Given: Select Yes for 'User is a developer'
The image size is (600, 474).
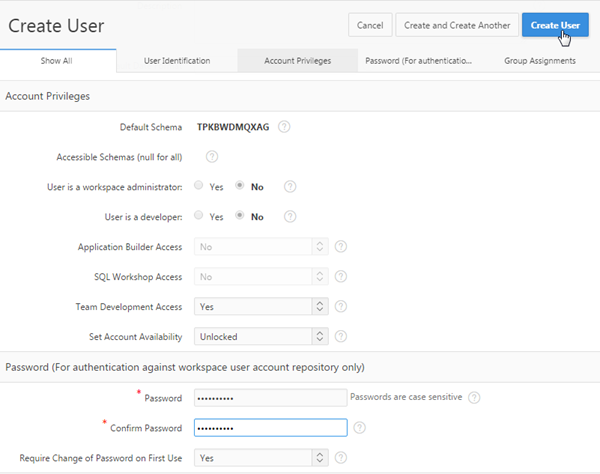Looking at the screenshot, I should (x=199, y=216).
